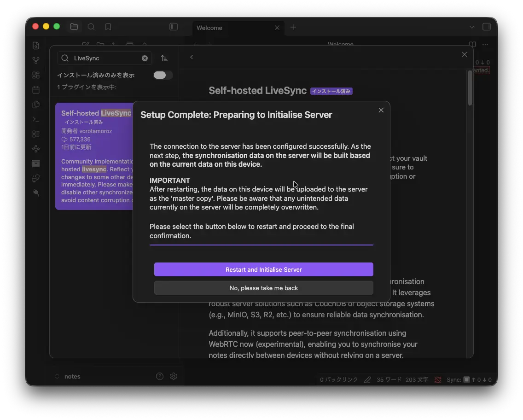The height and width of the screenshot is (420, 523).
Task: Open the quick switcher from the ribbon
Action: click(36, 46)
